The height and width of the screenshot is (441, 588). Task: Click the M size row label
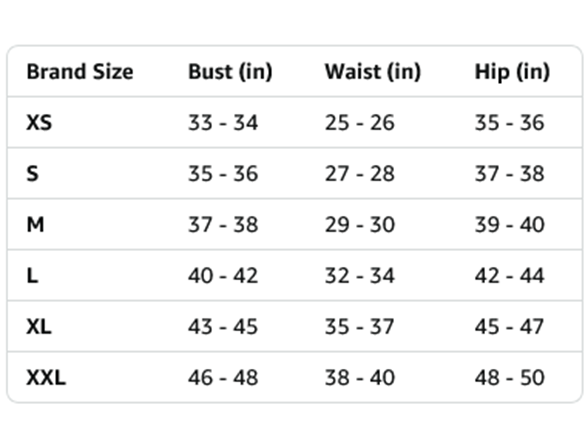(35, 225)
